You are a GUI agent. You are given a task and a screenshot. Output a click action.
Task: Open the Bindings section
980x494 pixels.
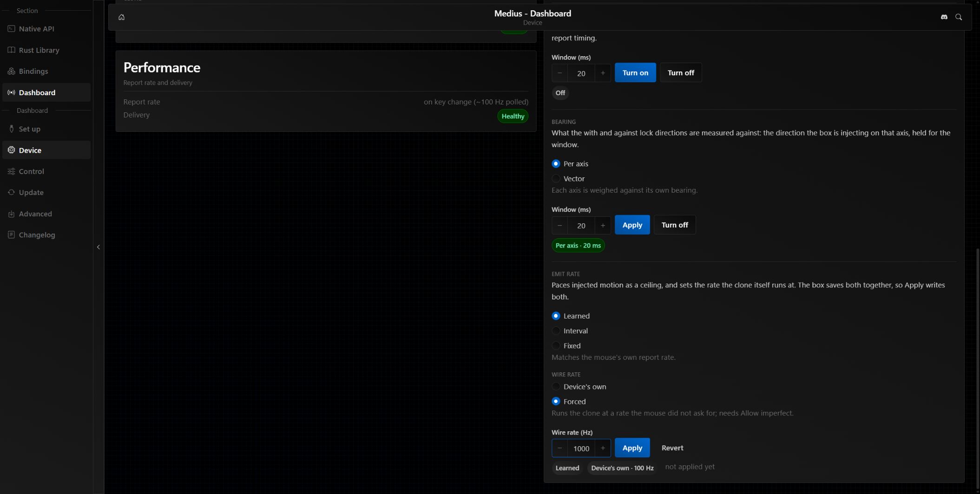[x=46, y=71]
